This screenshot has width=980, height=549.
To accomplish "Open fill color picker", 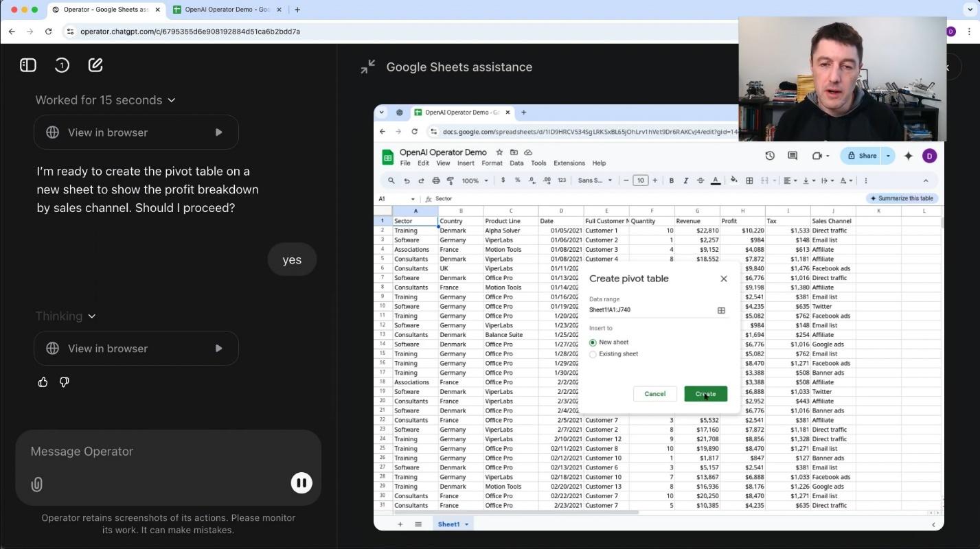I will tap(734, 180).
